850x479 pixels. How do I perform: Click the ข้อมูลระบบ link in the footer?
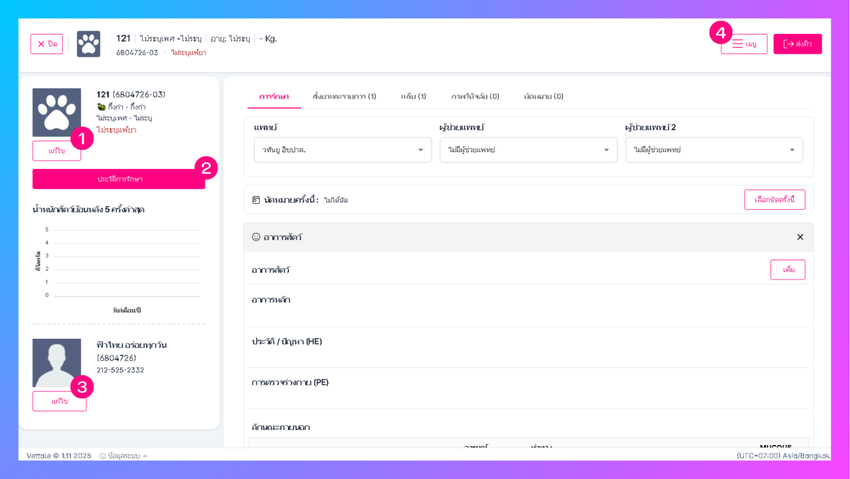124,456
